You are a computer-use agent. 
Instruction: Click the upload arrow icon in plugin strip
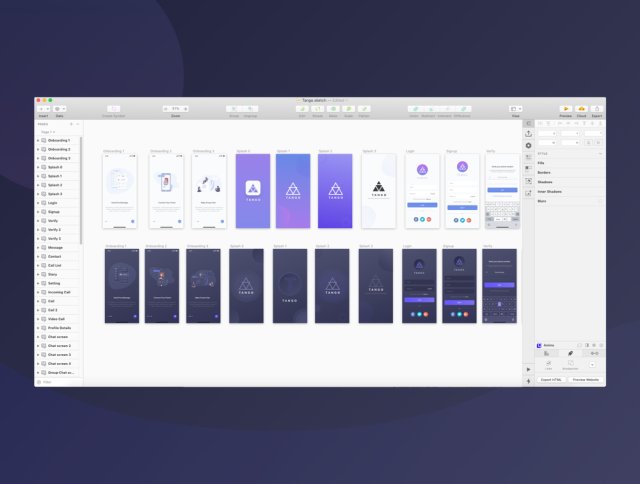pyautogui.click(x=529, y=133)
